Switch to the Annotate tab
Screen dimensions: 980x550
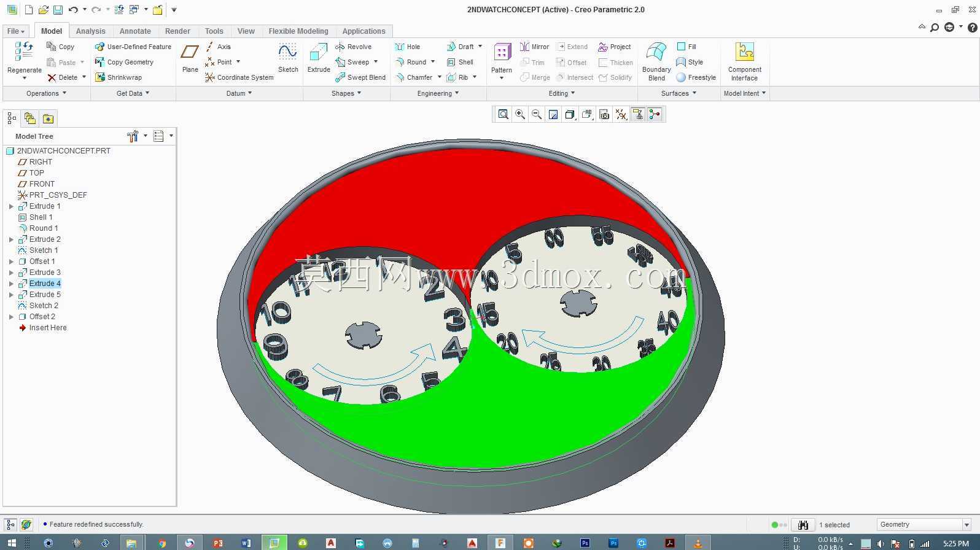click(x=135, y=31)
